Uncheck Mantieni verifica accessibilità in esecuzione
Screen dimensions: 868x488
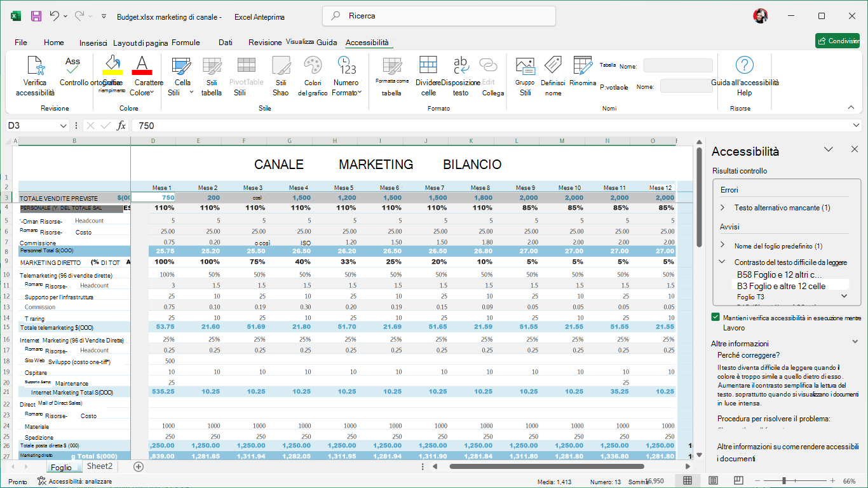point(716,317)
